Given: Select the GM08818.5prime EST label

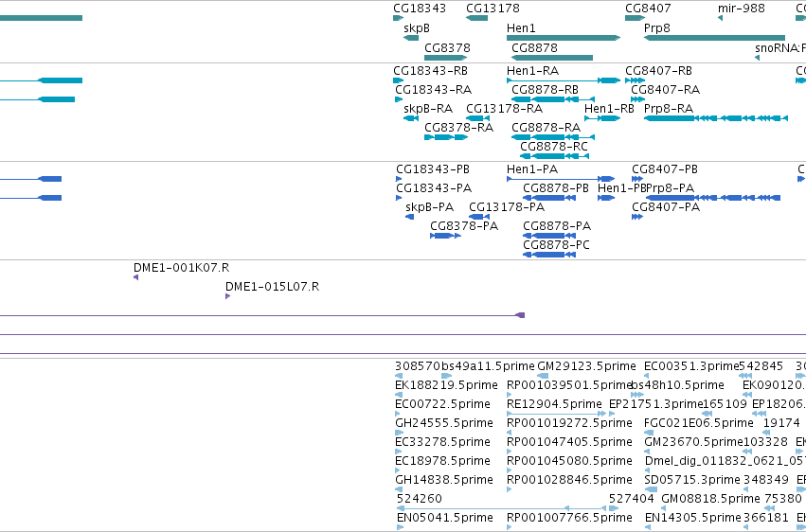Looking at the screenshot, I should pos(710,499).
